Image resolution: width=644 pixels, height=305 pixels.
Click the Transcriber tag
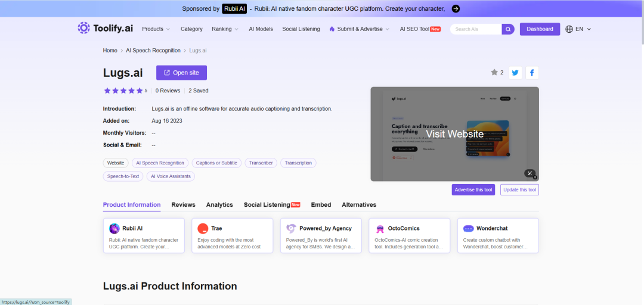click(x=261, y=163)
